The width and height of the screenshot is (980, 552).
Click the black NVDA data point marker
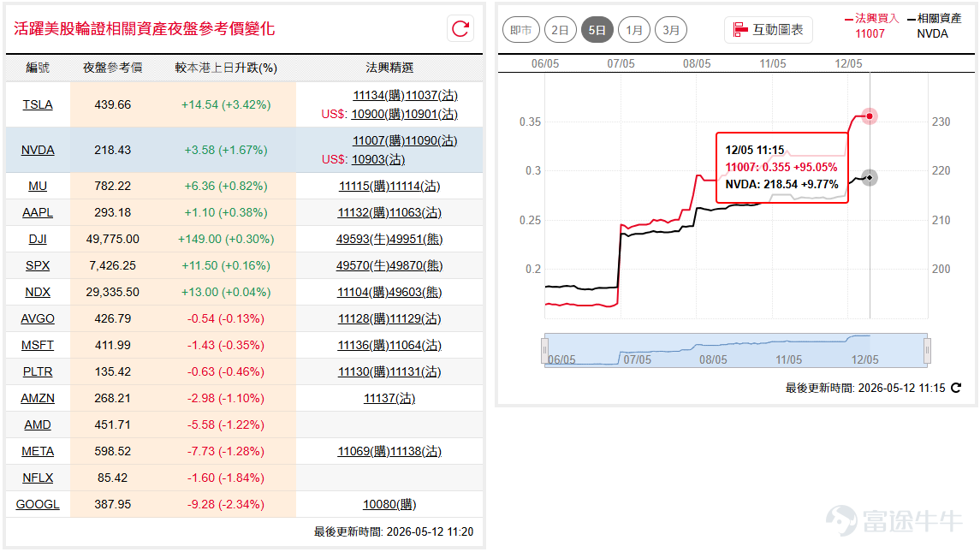pos(870,177)
